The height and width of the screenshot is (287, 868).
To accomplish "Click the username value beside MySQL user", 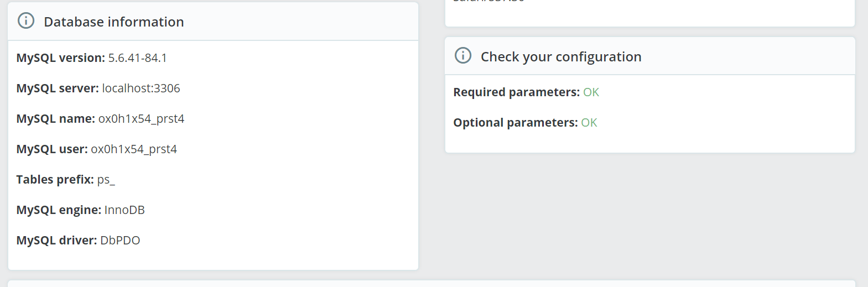I will tap(134, 149).
